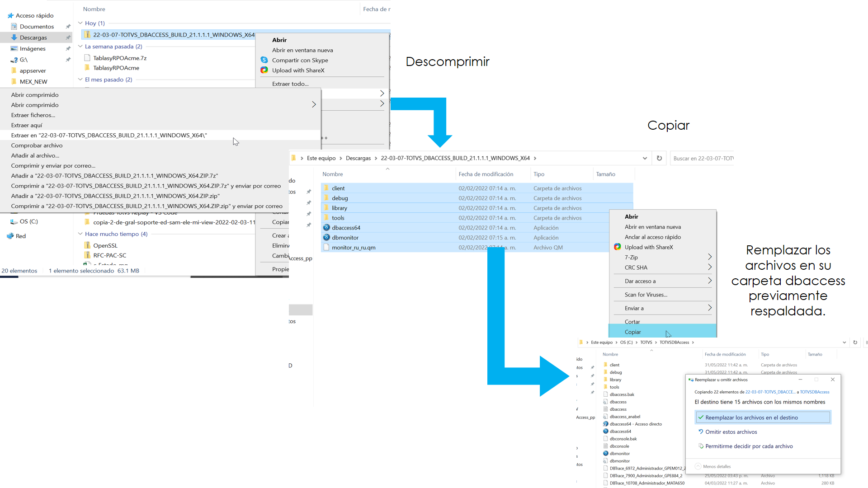Click the ShareX icon in the Downloads context menu

click(264, 70)
